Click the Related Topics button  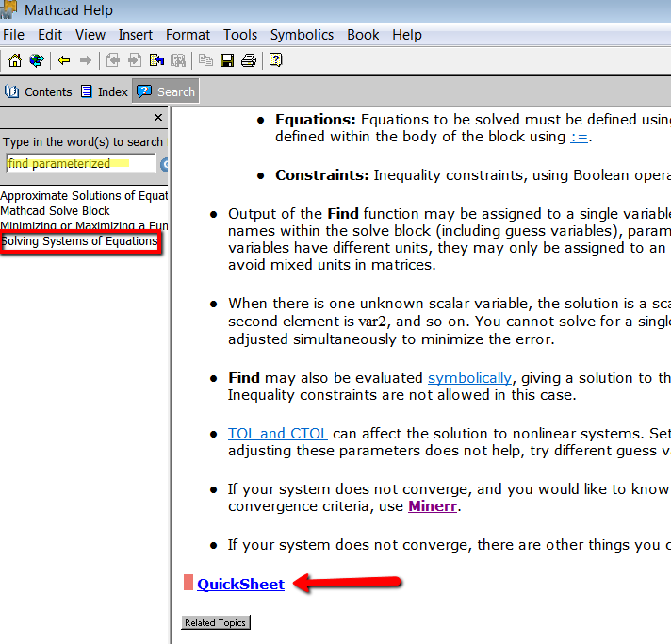(x=215, y=622)
